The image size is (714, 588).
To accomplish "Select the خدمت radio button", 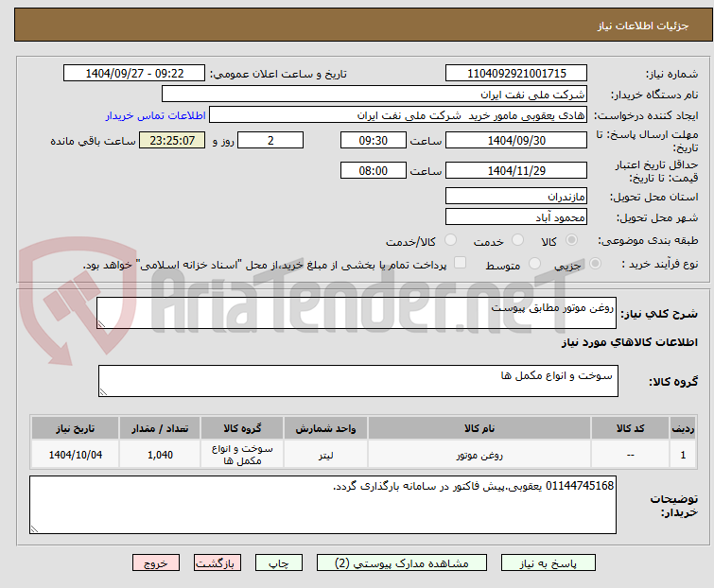I will 517,240.
